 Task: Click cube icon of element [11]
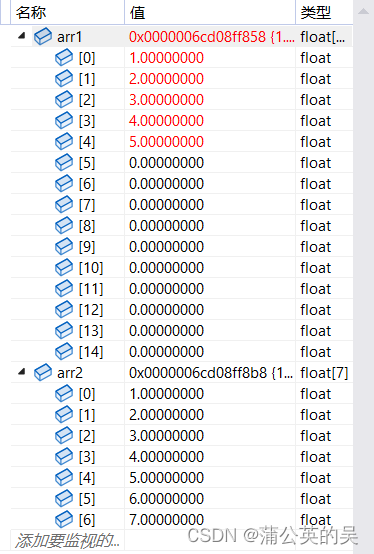click(64, 288)
